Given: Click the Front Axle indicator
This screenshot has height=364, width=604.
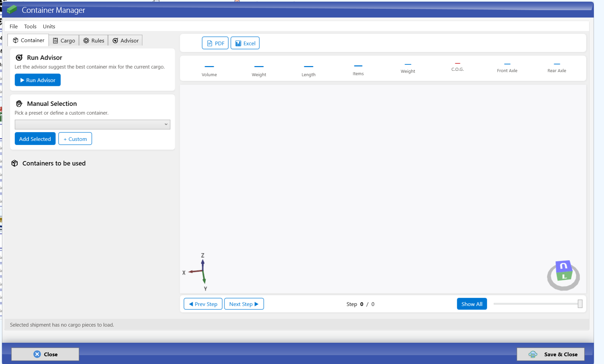Looking at the screenshot, I should coord(507,68).
